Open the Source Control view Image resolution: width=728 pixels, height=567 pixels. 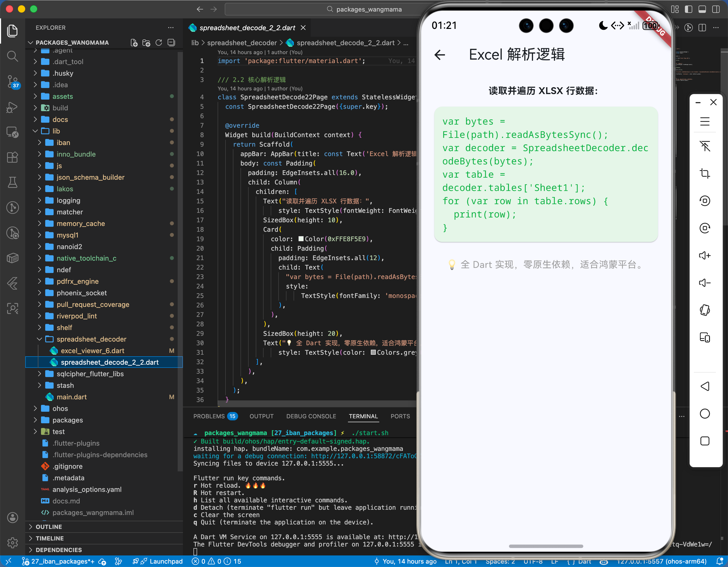[x=13, y=81]
